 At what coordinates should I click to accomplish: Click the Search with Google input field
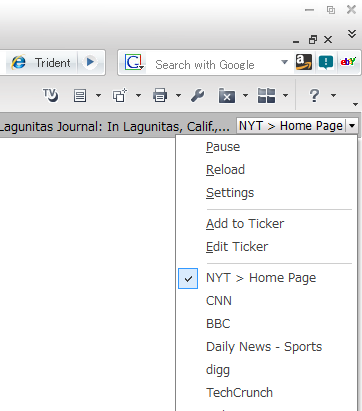[213, 64]
